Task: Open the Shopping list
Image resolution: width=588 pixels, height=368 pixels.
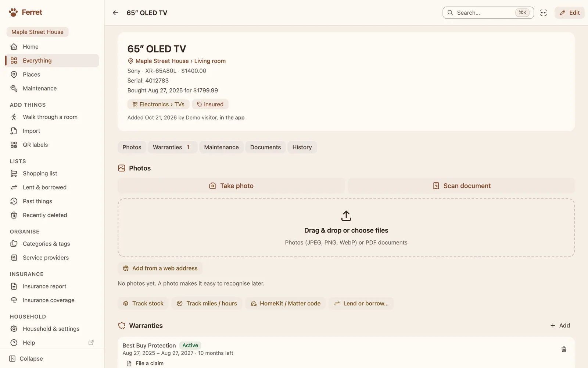Action: tap(52, 173)
